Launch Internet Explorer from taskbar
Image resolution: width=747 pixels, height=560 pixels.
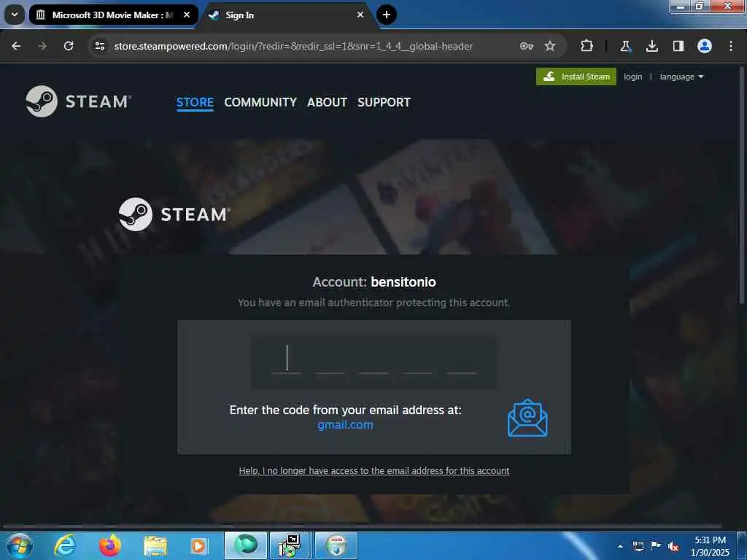click(x=65, y=545)
